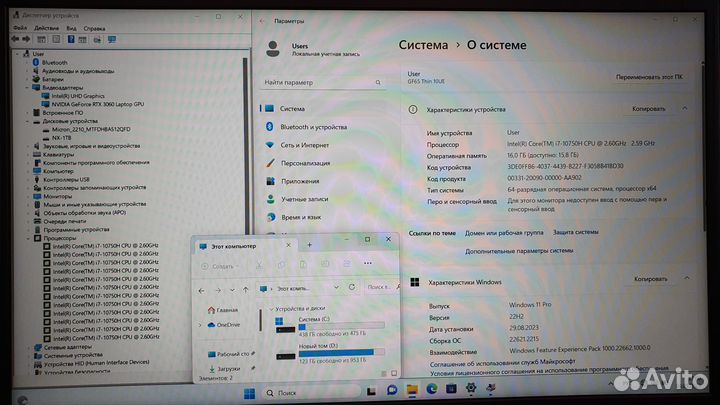
Task: Select Персонализация in Settings sidebar
Action: click(x=305, y=163)
